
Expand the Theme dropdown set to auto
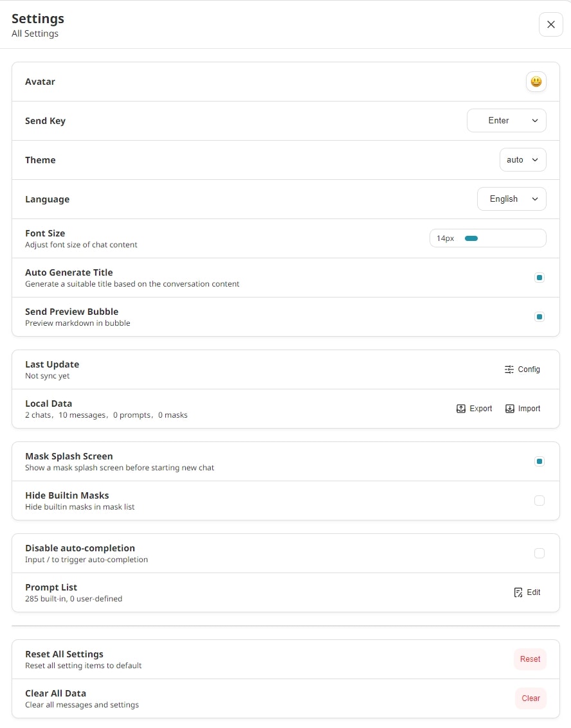click(522, 160)
